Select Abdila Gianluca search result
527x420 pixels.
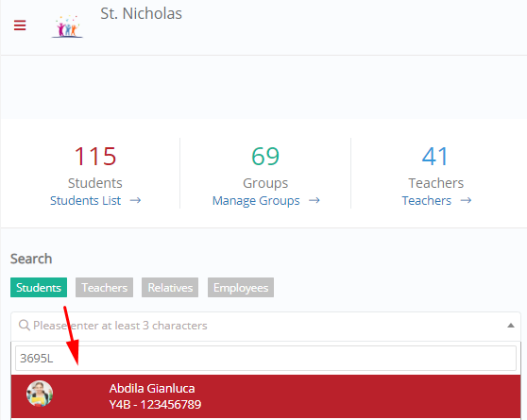265,396
